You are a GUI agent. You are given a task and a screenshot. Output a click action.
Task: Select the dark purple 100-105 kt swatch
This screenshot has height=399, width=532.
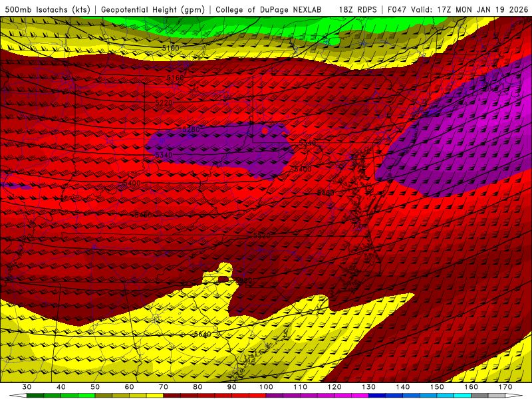point(275,396)
